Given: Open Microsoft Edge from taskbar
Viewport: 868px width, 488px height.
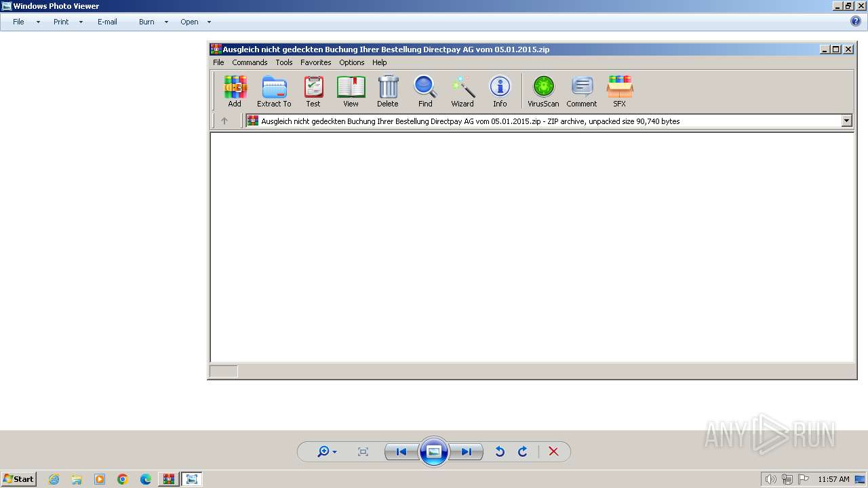Looking at the screenshot, I should 146,479.
